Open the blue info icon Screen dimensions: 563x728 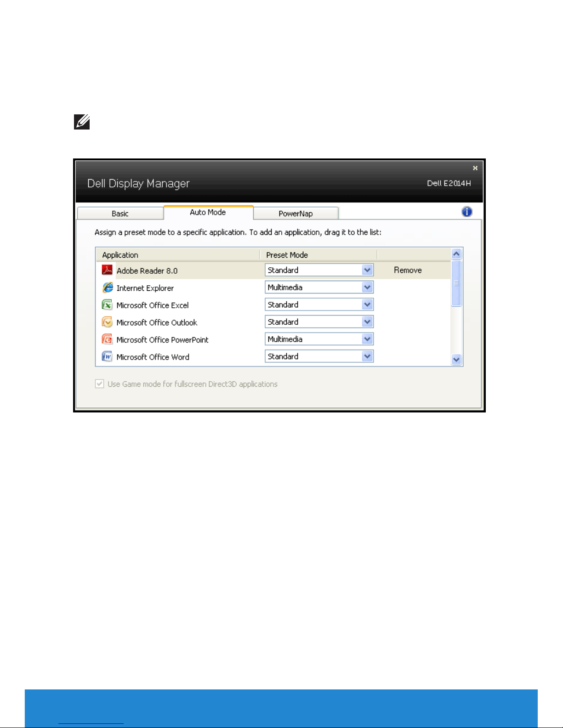(x=466, y=212)
